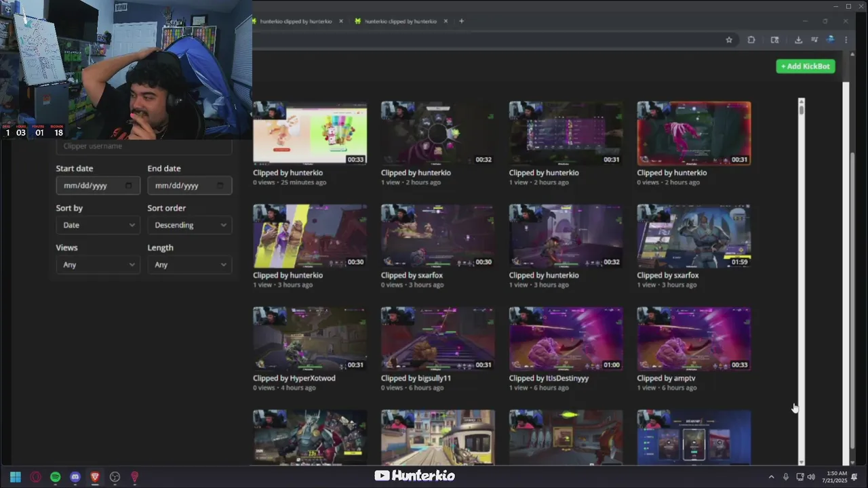The height and width of the screenshot is (488, 868).
Task: Open the red-bordered 00:31 clip thumbnail
Action: pos(694,133)
